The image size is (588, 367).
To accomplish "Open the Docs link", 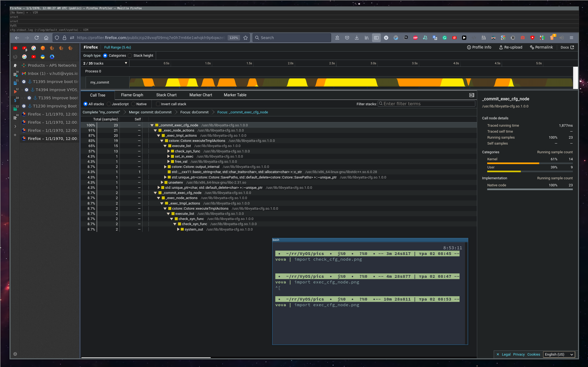I will [x=567, y=47].
